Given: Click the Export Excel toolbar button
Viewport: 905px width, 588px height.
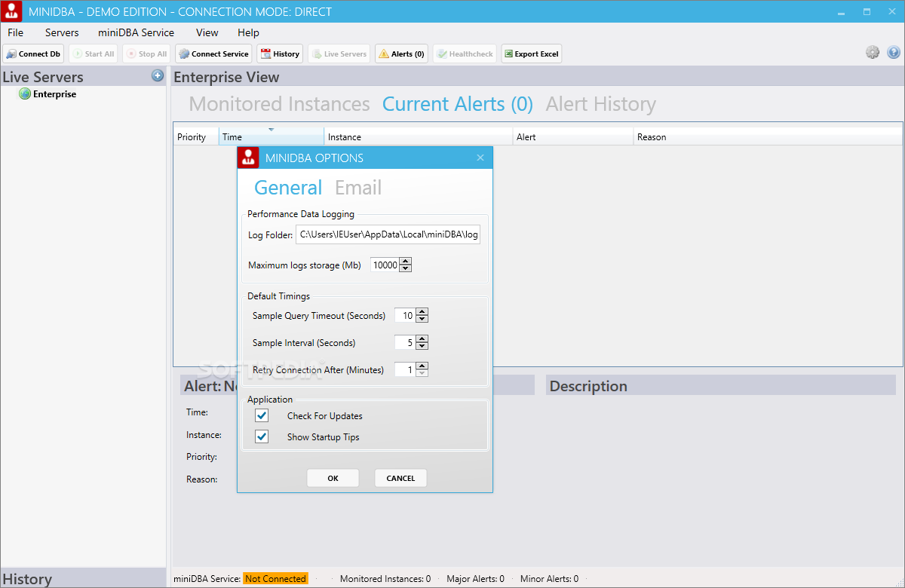Looking at the screenshot, I should [x=532, y=54].
